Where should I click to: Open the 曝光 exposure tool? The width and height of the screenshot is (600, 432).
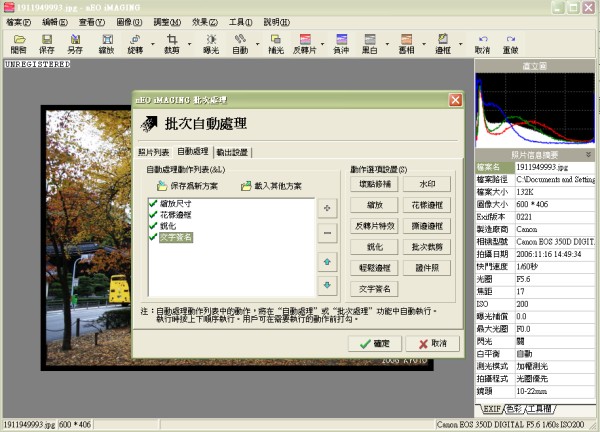pos(211,44)
